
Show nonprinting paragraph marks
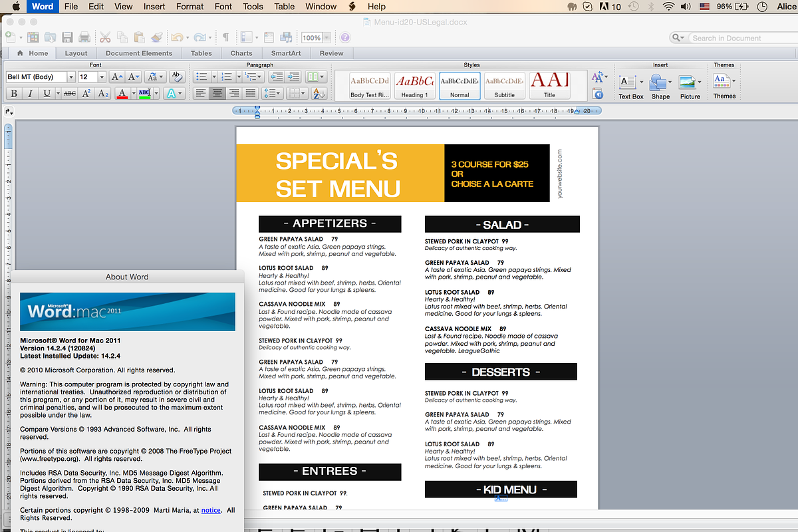point(226,38)
